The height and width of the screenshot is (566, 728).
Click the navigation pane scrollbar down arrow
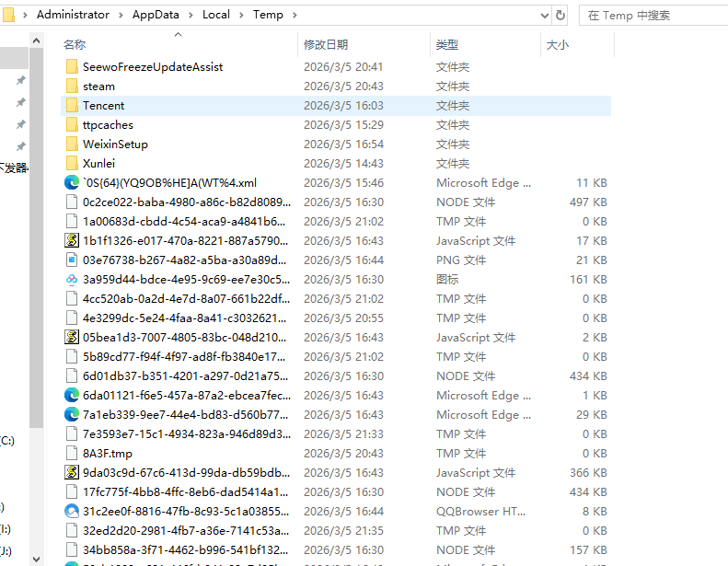(x=36, y=558)
